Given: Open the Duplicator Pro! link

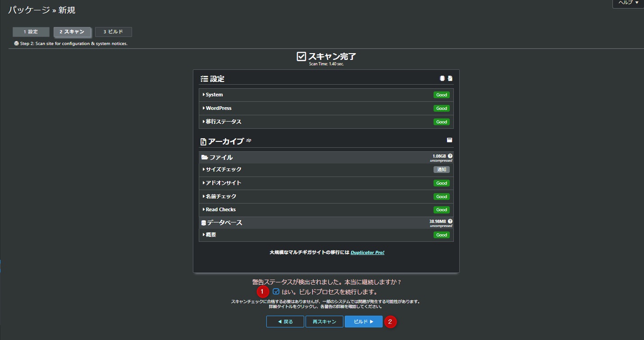Looking at the screenshot, I should point(367,253).
